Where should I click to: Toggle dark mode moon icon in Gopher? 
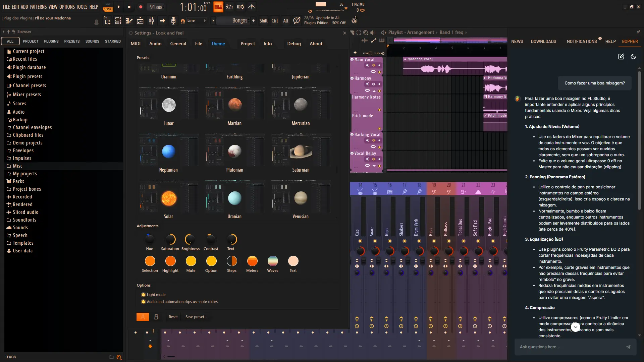point(633,57)
